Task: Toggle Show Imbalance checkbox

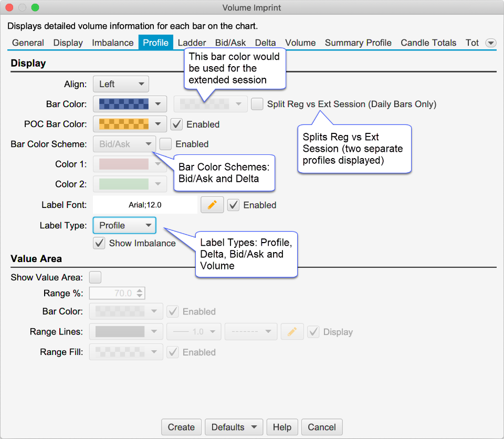Action: click(x=99, y=243)
